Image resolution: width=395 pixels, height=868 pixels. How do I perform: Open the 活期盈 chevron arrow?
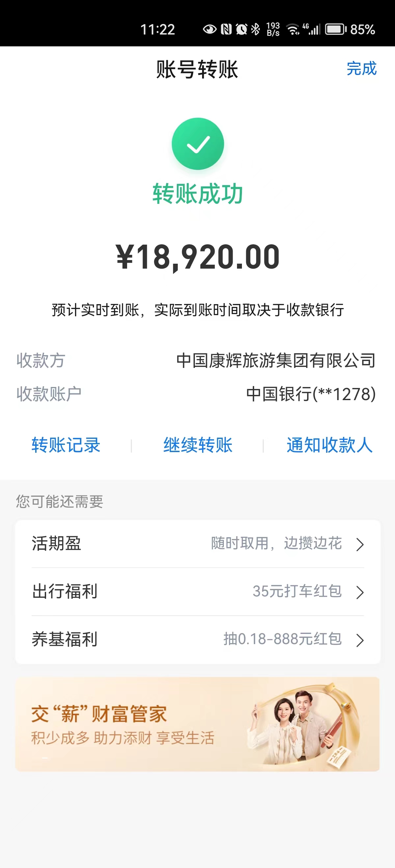pyautogui.click(x=360, y=544)
